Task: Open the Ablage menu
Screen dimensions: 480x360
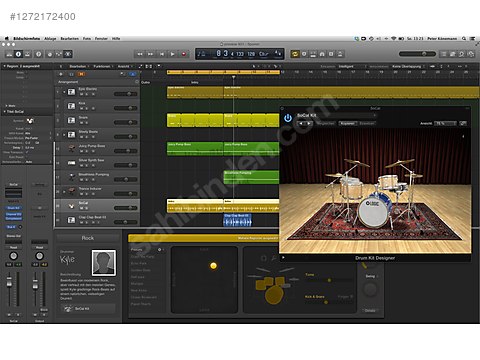Action: click(x=50, y=39)
